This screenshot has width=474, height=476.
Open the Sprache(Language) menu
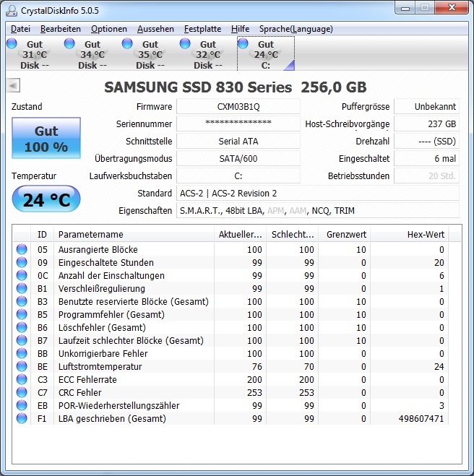pyautogui.click(x=296, y=29)
